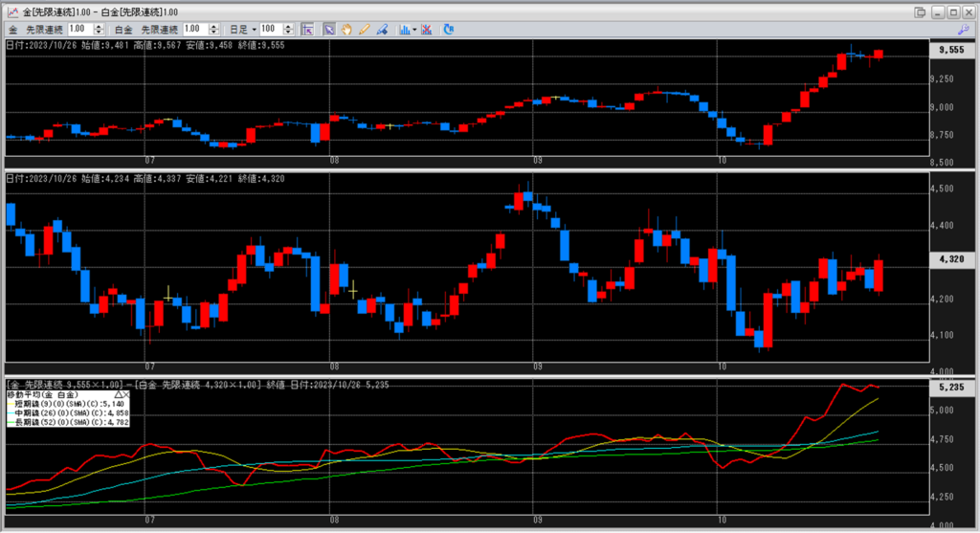Click the delete indicator chart icon
Screen dimensions: 980x533
(426, 30)
